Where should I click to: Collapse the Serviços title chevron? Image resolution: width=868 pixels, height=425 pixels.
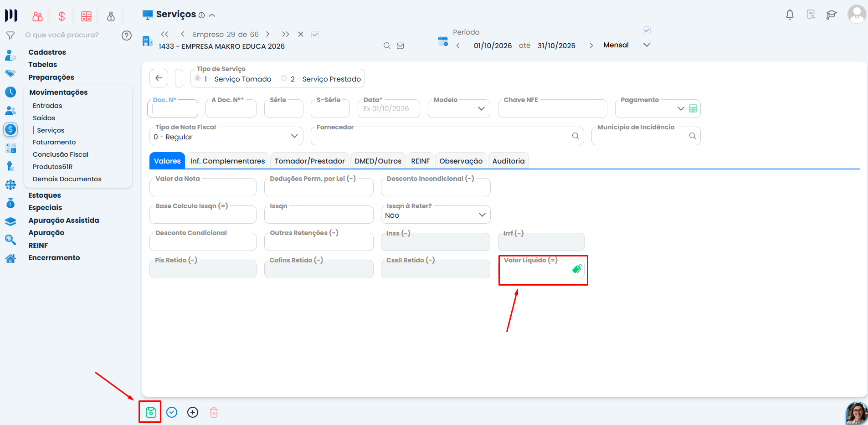coord(212,15)
